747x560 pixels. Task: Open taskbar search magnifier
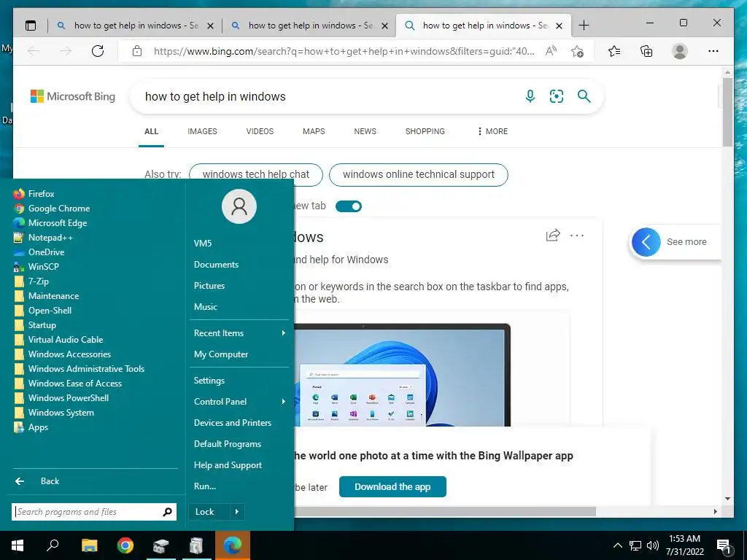point(53,545)
